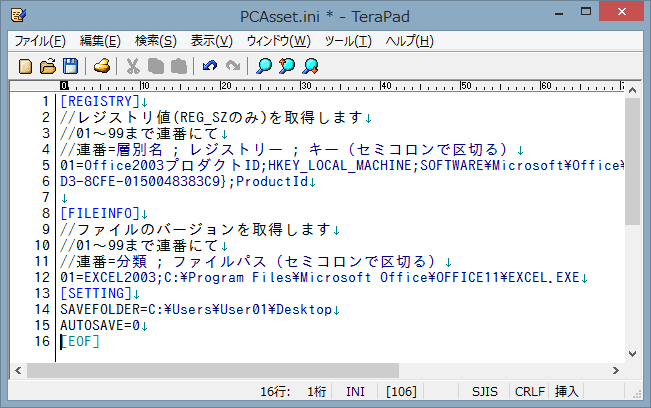Click the Find previous magnifier icon

[x=287, y=66]
